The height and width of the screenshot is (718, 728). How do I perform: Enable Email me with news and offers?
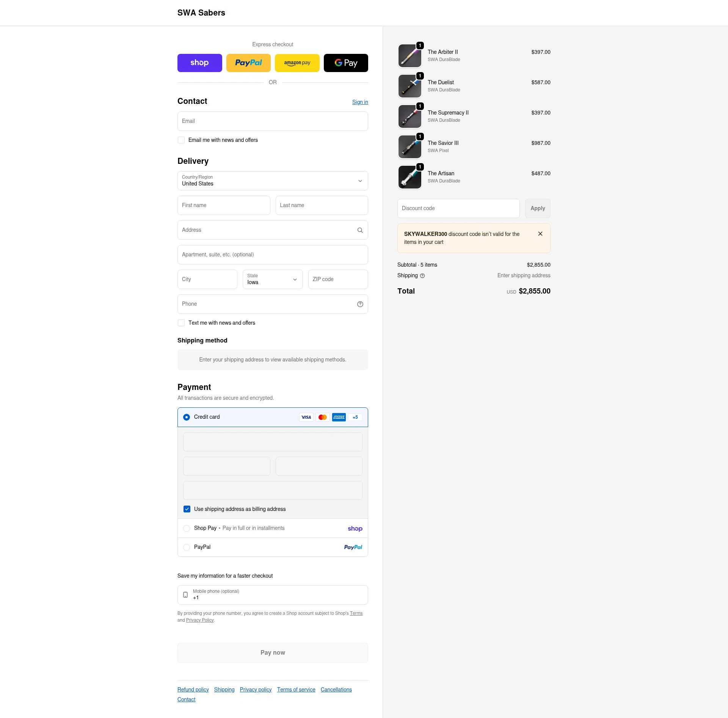(181, 140)
